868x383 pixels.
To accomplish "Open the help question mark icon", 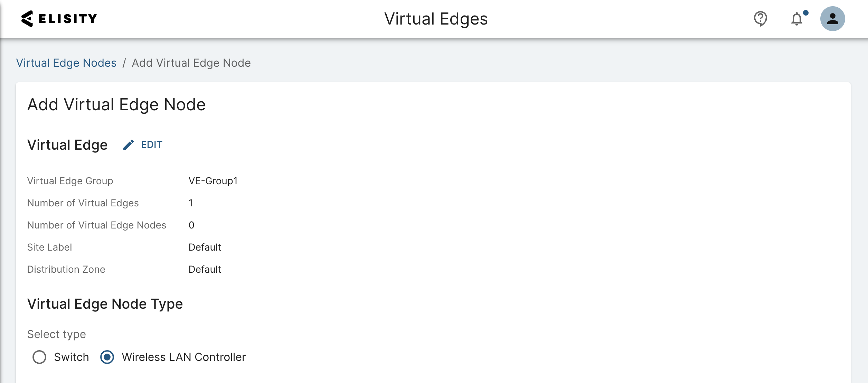I will pos(760,19).
